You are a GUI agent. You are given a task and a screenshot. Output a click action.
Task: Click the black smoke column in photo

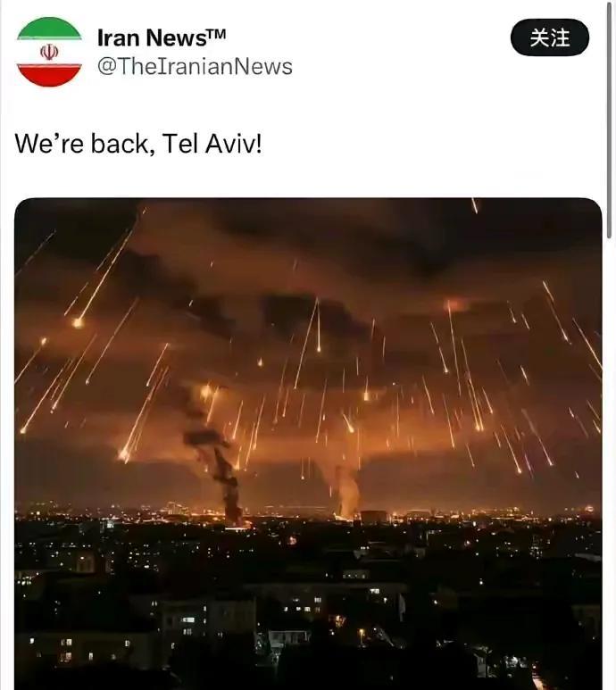pos(225,479)
